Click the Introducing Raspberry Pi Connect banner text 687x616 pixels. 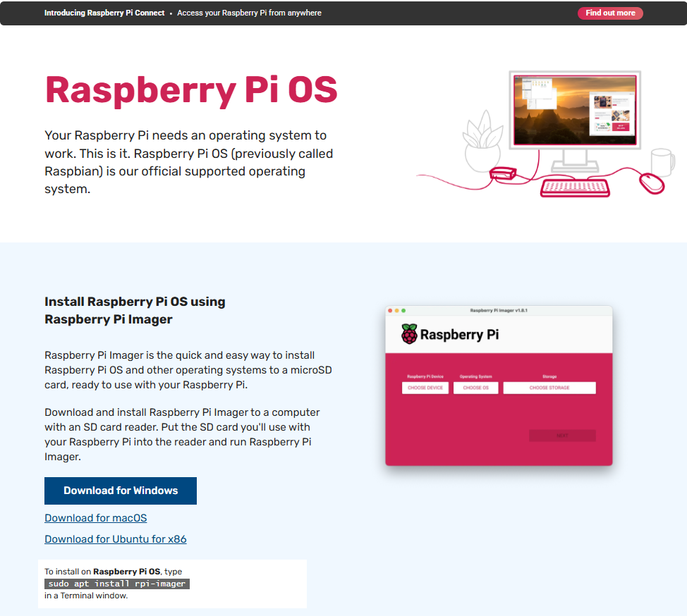[x=104, y=13]
